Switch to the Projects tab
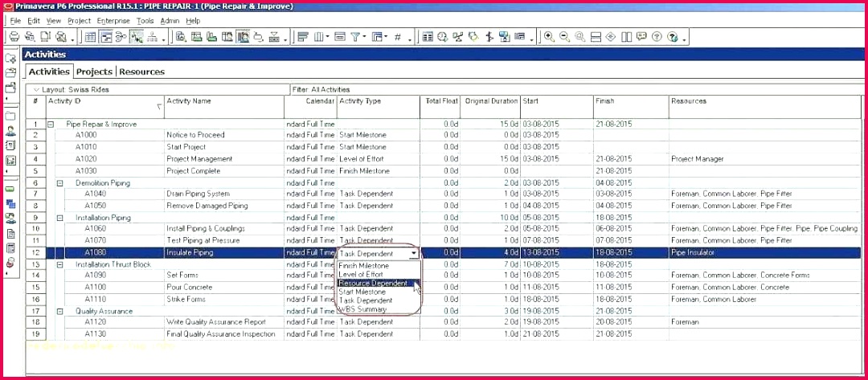This screenshot has height=380, width=868. click(94, 72)
